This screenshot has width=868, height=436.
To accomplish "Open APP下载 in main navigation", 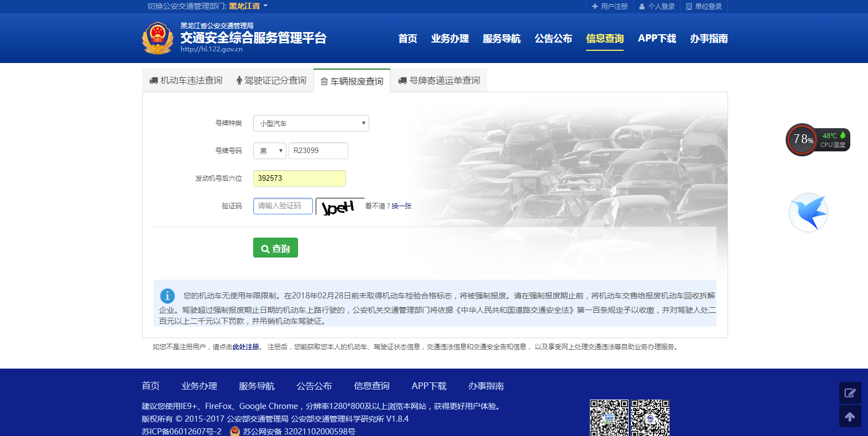I will (x=657, y=39).
